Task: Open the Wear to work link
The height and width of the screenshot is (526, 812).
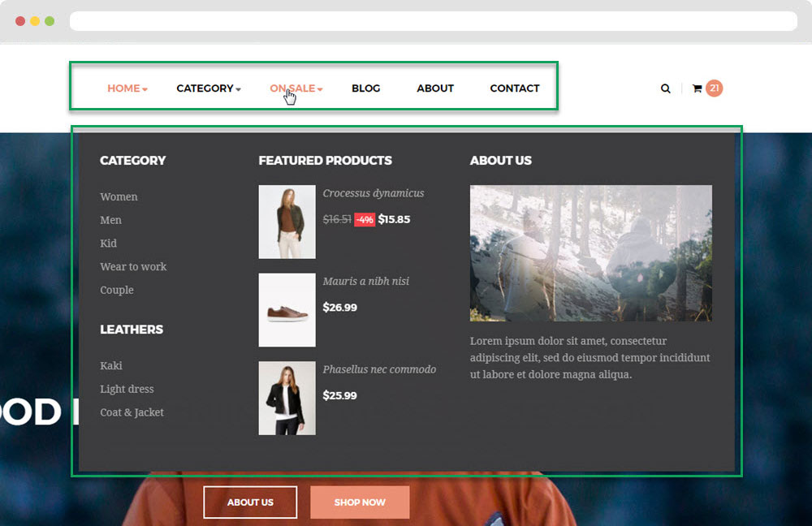Action: point(133,266)
